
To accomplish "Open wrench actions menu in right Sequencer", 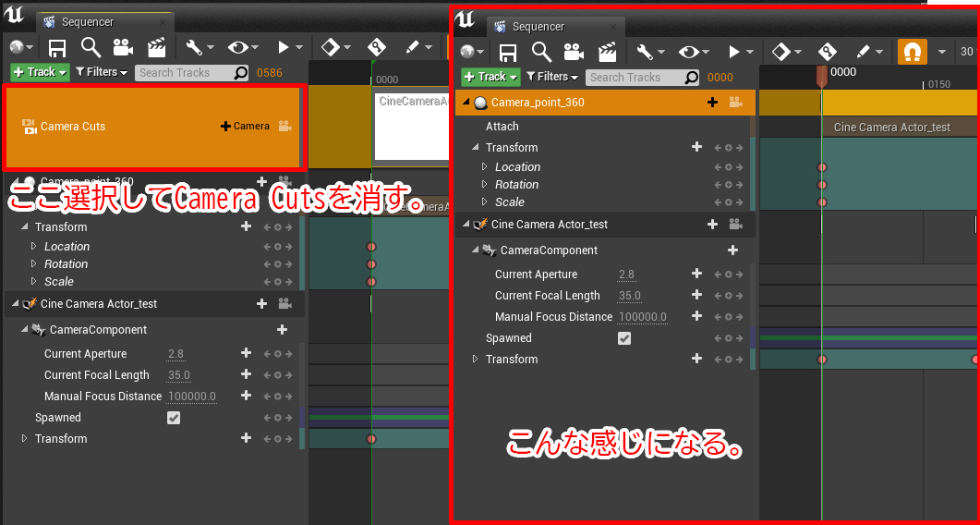I will click(650, 52).
